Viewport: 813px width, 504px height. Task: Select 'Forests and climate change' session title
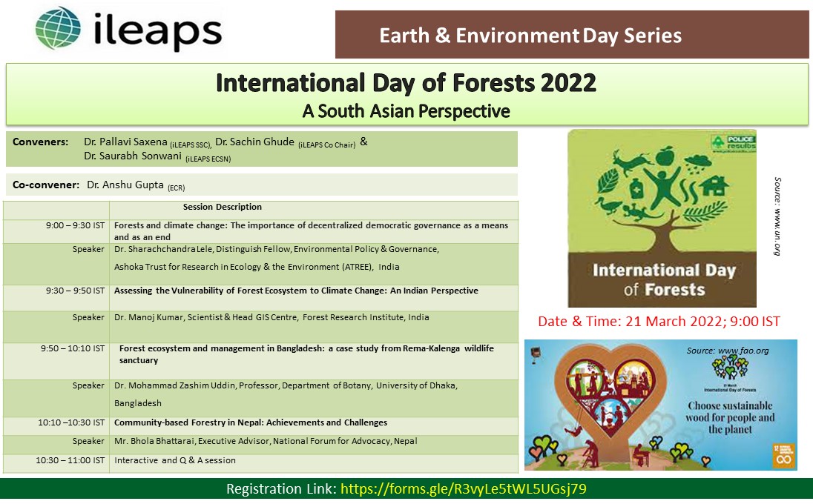pyautogui.click(x=311, y=231)
